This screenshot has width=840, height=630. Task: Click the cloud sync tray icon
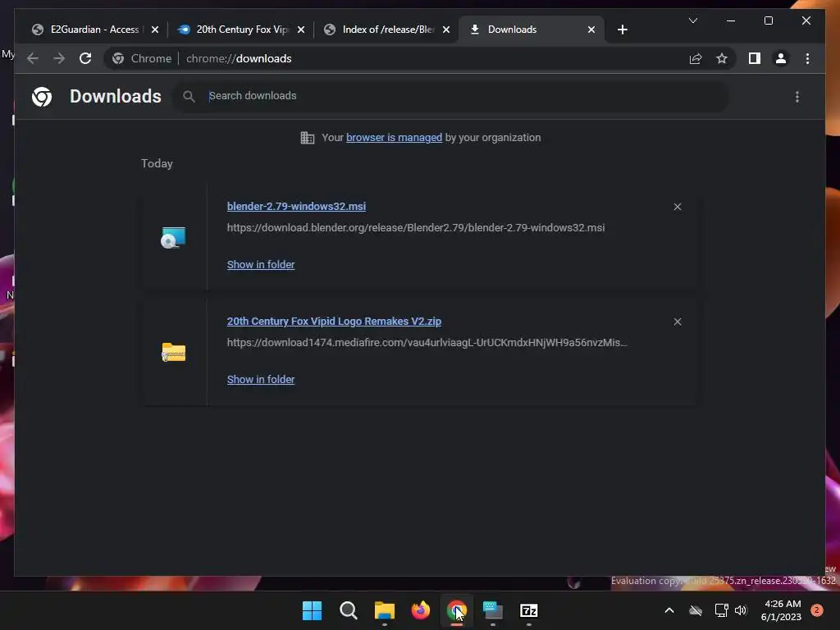[696, 610]
